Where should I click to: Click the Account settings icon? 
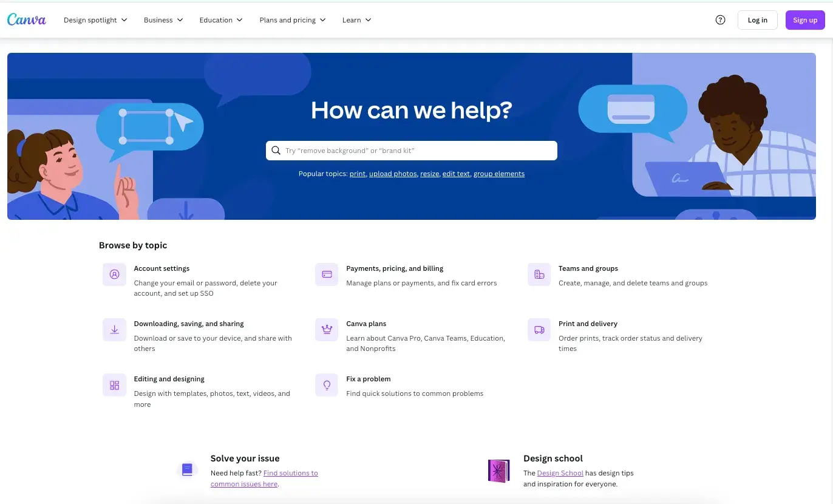tap(114, 274)
